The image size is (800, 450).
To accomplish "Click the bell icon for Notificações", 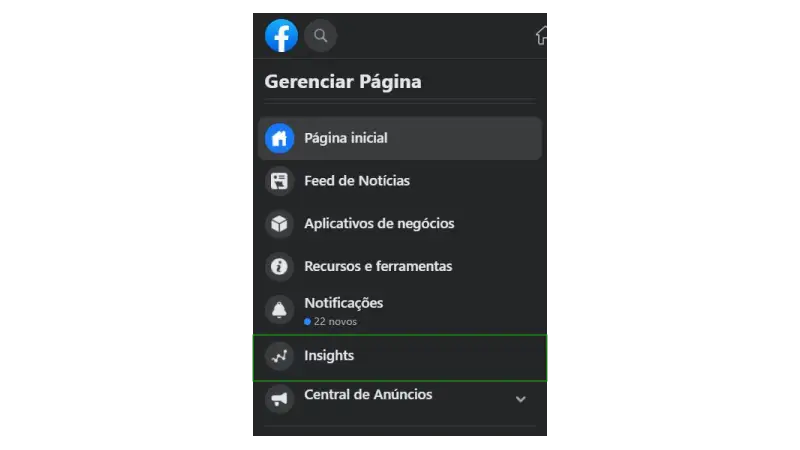I will [x=279, y=310].
